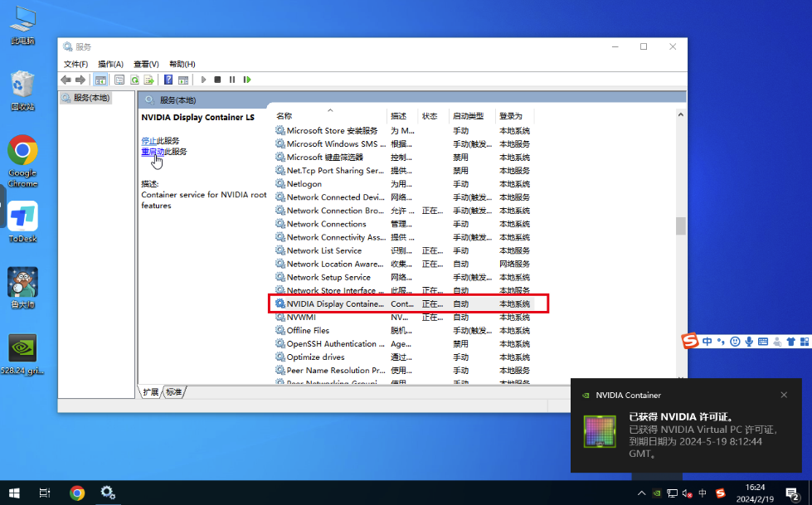Open the blue question-mark Help icon
Viewport: 812px width, 505px height.
tap(168, 80)
